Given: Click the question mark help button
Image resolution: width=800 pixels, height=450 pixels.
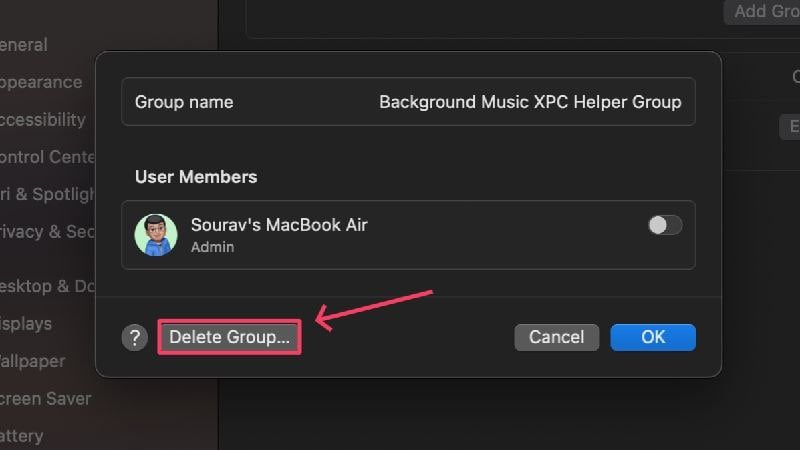Looking at the screenshot, I should [135, 337].
